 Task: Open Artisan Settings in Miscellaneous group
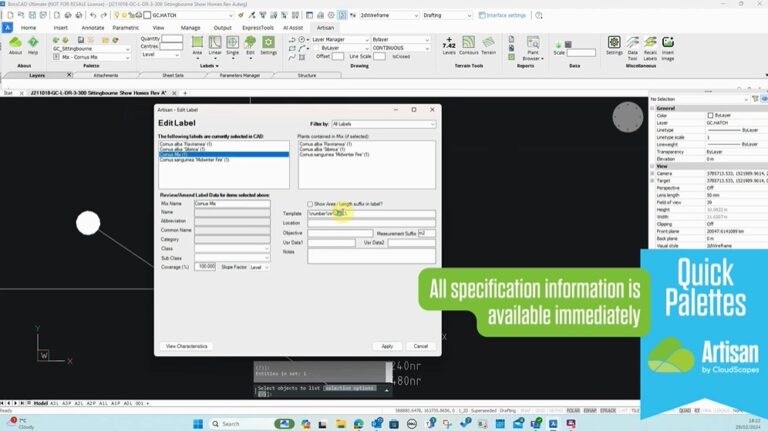[x=614, y=46]
